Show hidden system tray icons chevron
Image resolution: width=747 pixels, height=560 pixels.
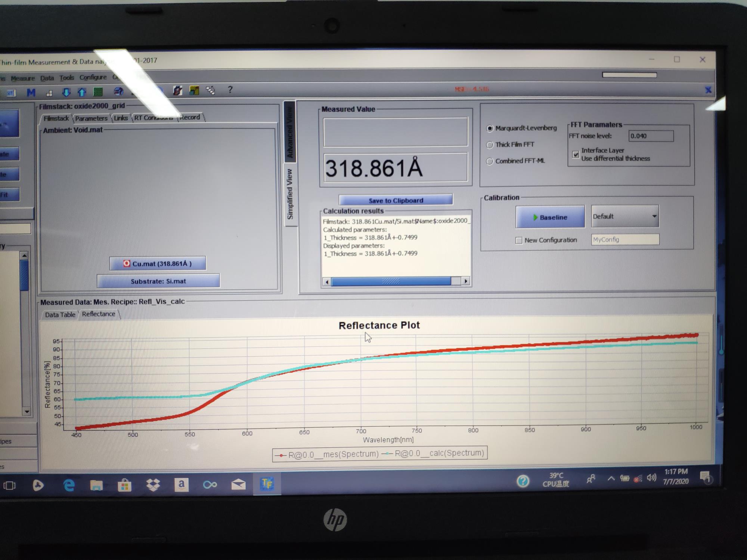[611, 478]
